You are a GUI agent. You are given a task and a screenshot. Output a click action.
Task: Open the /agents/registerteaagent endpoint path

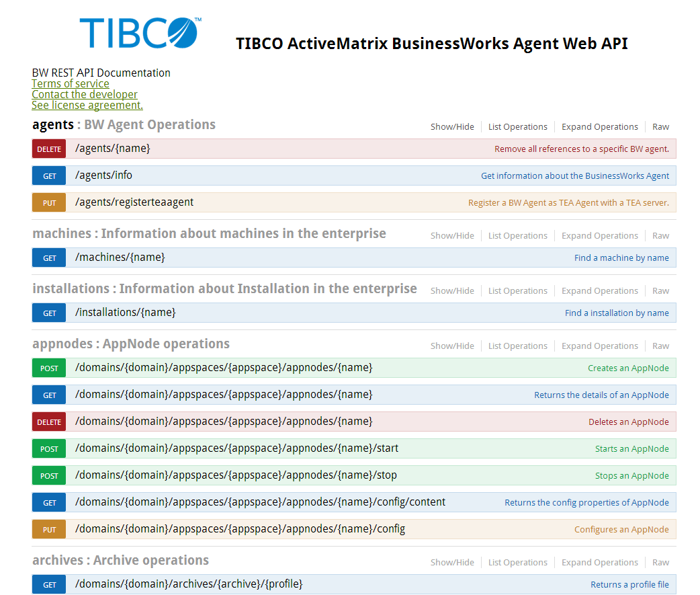click(134, 202)
